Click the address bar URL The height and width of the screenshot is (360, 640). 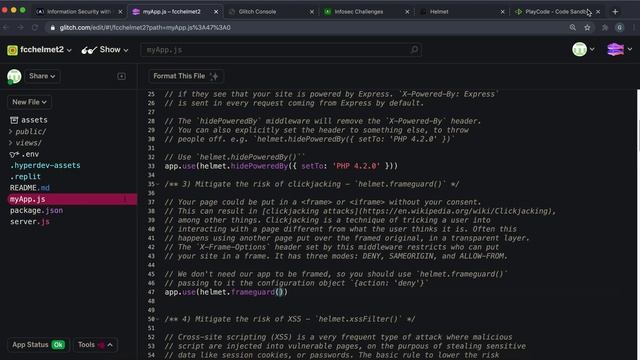tap(145, 27)
